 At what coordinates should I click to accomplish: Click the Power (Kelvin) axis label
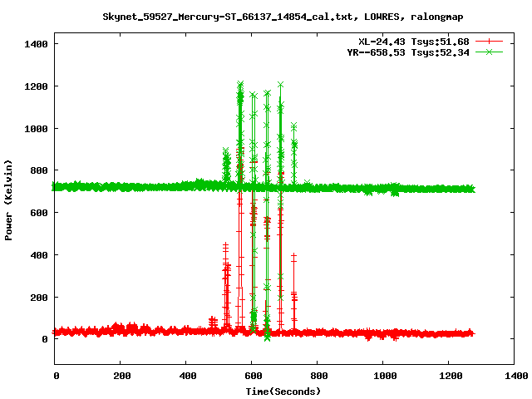tap(8, 200)
